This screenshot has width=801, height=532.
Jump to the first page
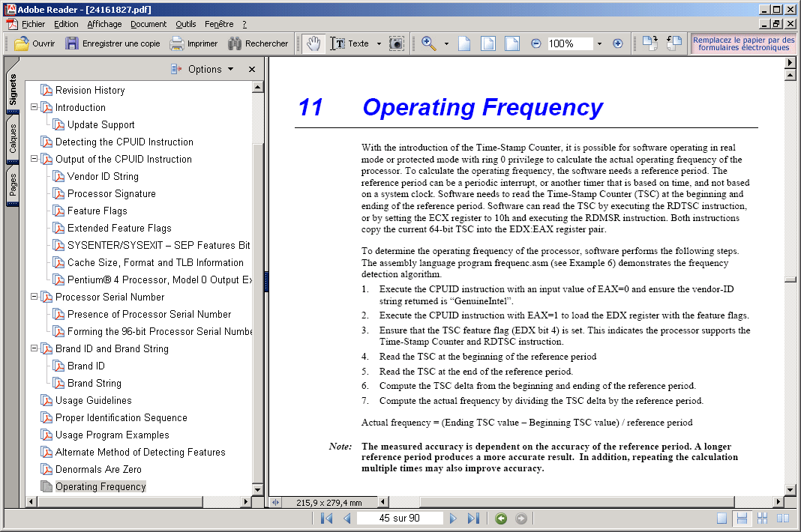point(326,519)
